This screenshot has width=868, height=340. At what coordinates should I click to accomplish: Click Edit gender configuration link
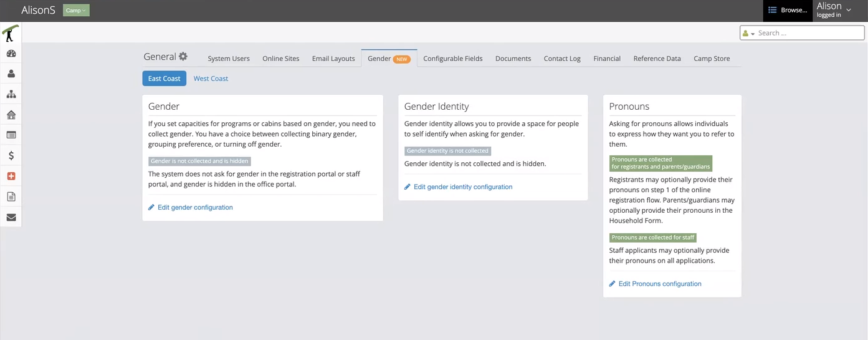tap(195, 207)
